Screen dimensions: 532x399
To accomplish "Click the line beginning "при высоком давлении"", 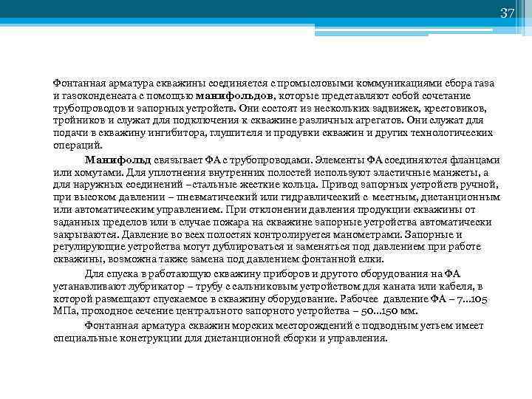I will point(277,197).
